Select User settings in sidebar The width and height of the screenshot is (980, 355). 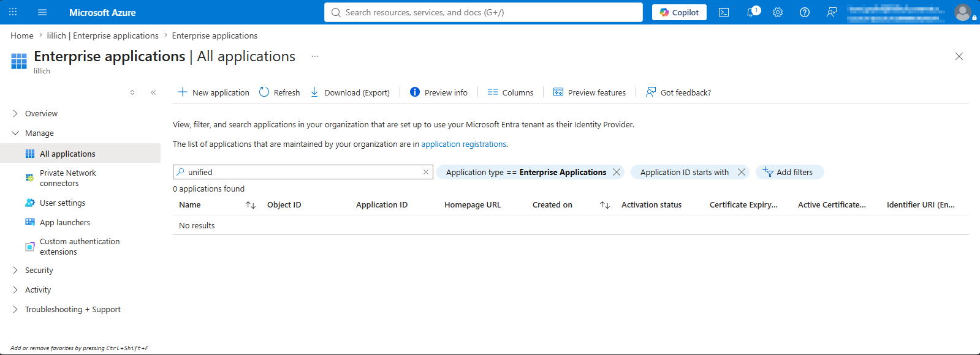[x=62, y=203]
